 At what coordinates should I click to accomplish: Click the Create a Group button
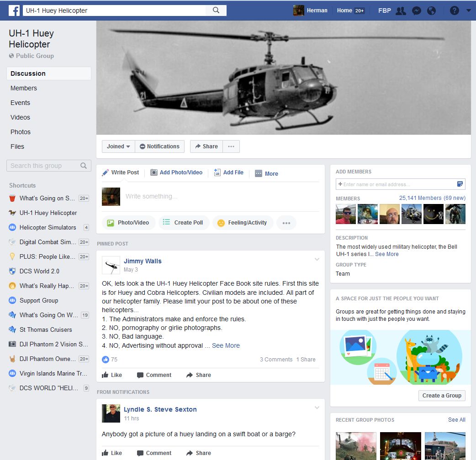tap(442, 395)
